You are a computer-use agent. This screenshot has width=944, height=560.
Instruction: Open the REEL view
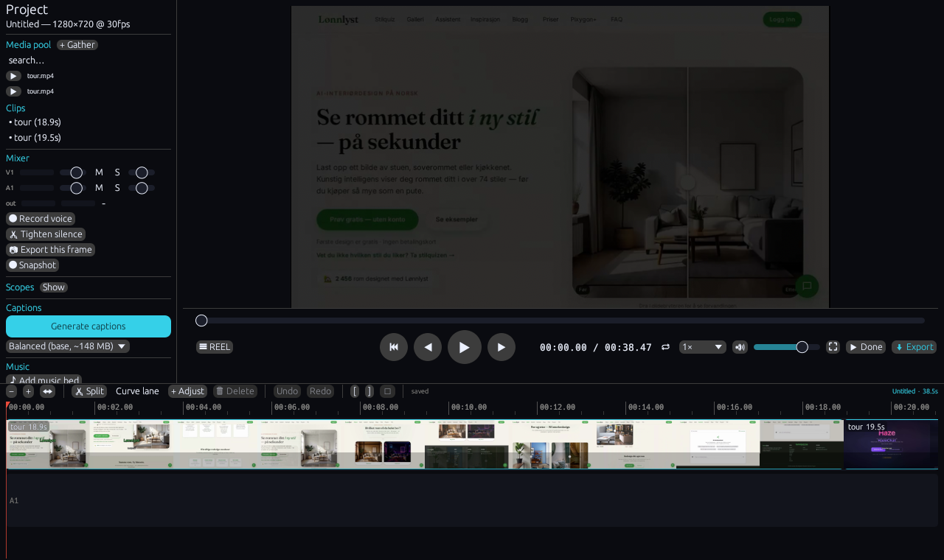tap(215, 347)
